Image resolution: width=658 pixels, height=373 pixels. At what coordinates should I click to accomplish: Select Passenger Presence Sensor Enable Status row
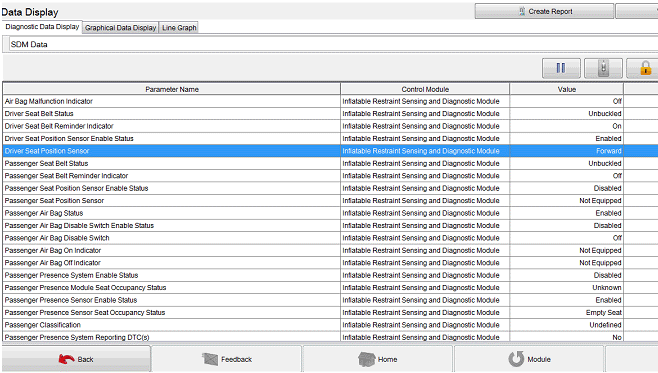point(330,300)
